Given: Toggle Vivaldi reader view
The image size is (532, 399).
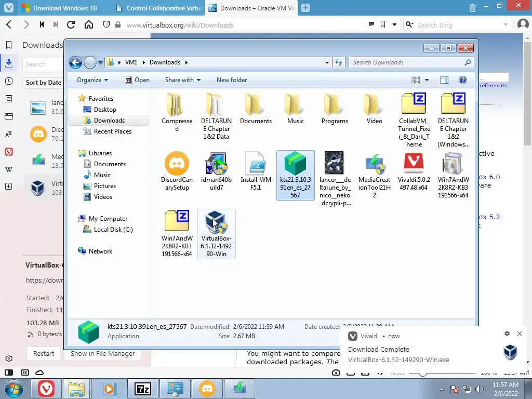Looking at the screenshot, I should (x=371, y=24).
